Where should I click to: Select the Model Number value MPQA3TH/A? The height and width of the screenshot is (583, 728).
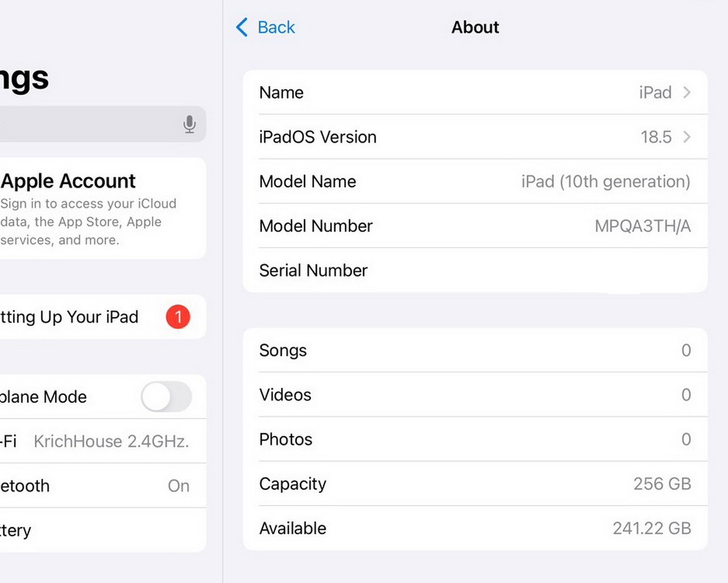[x=643, y=226]
